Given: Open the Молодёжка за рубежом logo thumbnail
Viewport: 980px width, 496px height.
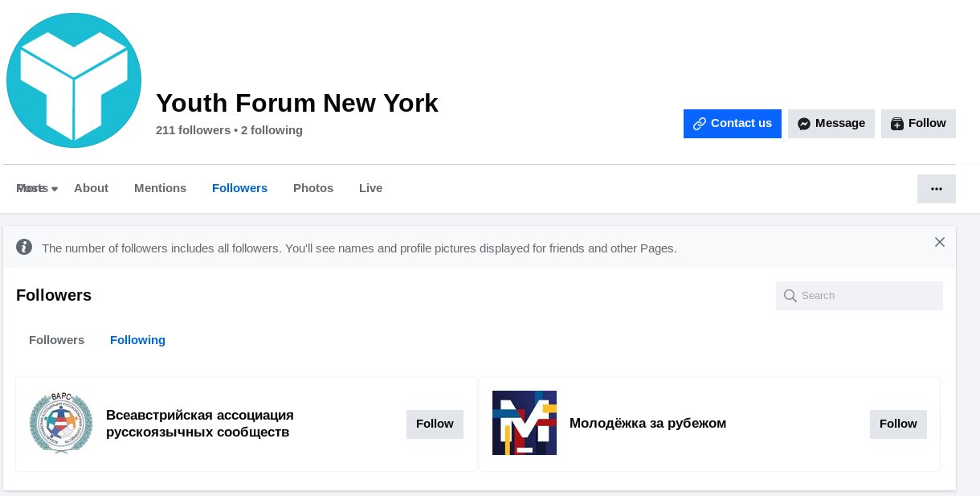Looking at the screenshot, I should [x=525, y=423].
